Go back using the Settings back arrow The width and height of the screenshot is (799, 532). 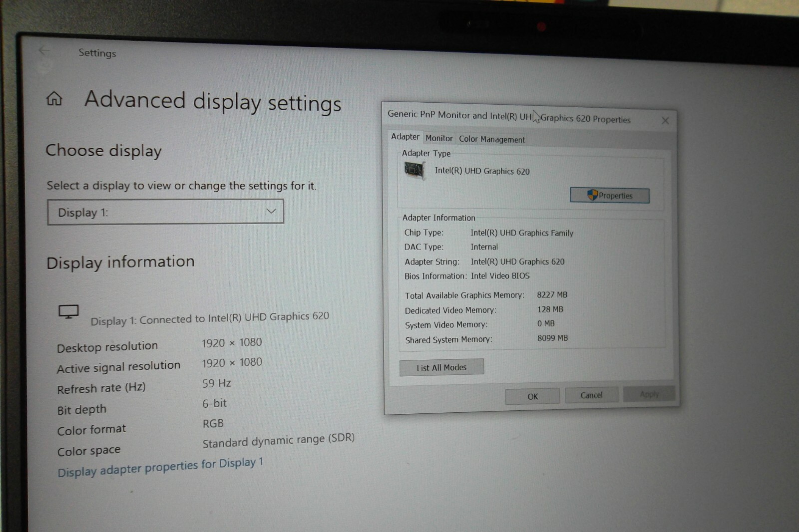tap(44, 50)
